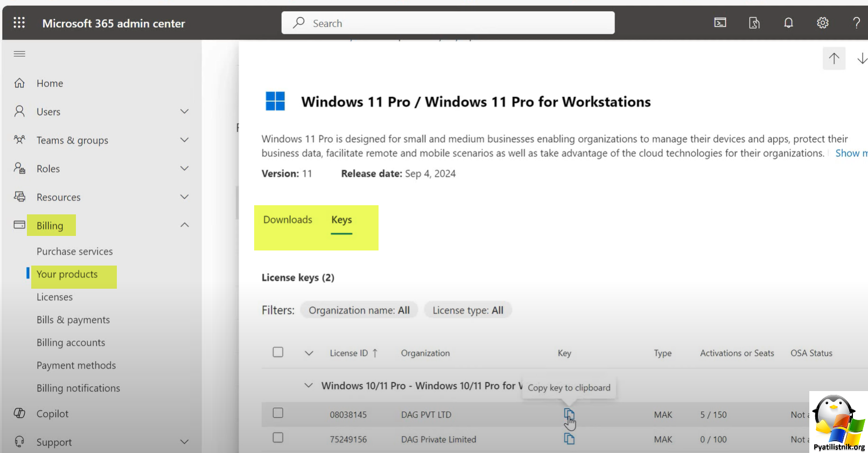This screenshot has width=868, height=453.
Task: Click into the Search box
Action: pos(448,23)
